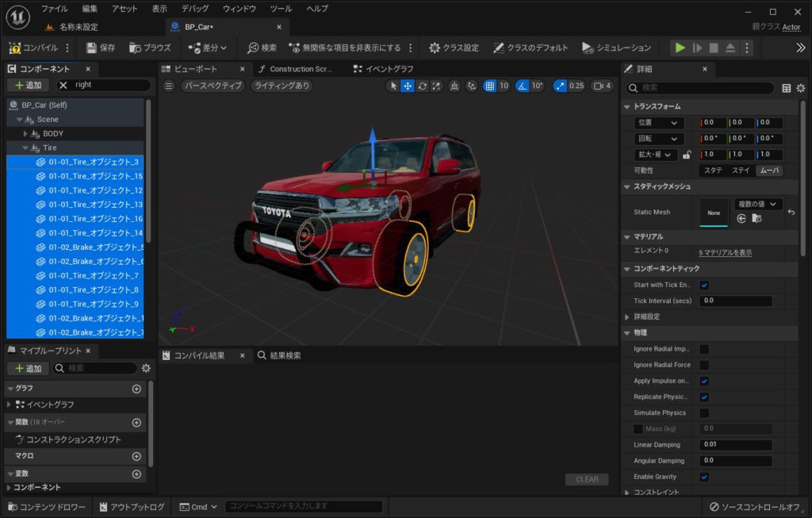Screen dimensions: 812x518
Task: Click the green Play button
Action: (x=680, y=48)
